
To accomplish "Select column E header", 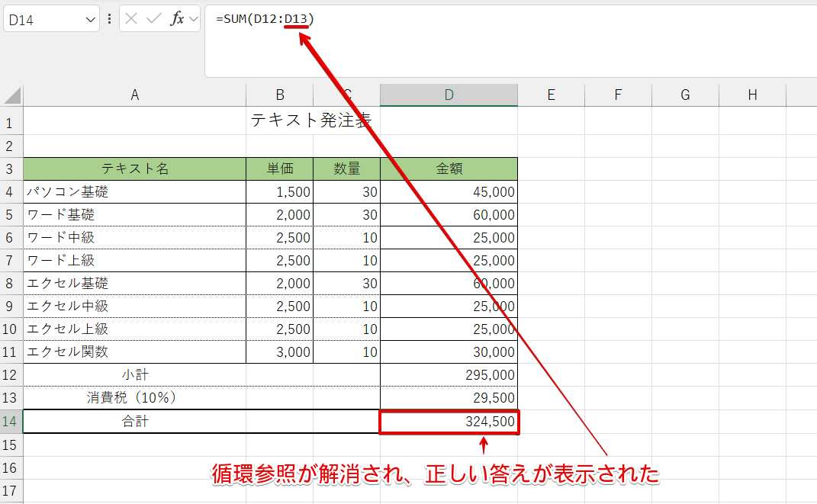I will tap(552, 95).
